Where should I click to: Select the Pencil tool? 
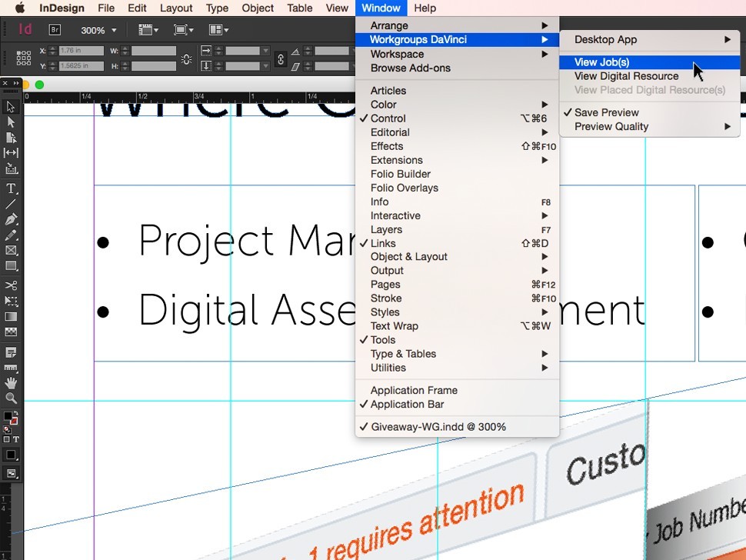pos(11,235)
